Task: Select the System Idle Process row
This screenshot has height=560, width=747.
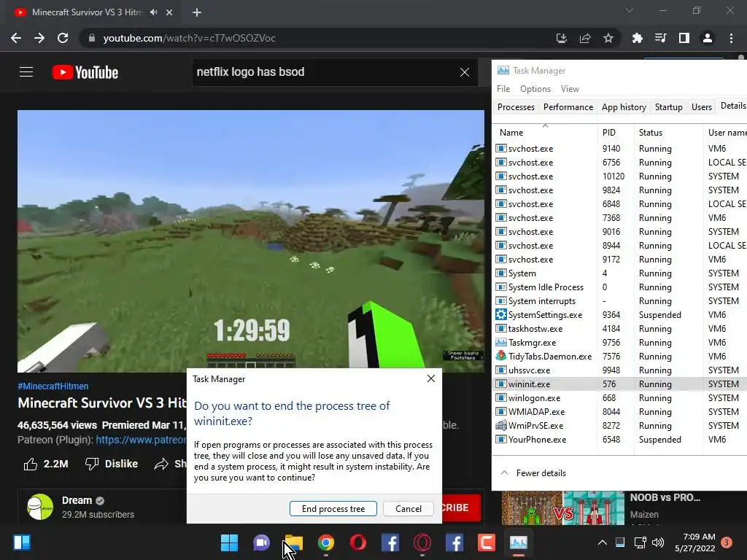Action: [x=619, y=287]
